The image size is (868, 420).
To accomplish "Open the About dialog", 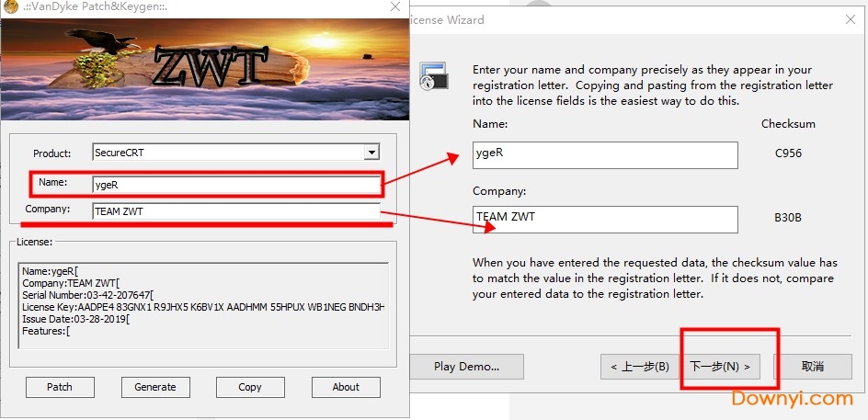I will 346,387.
